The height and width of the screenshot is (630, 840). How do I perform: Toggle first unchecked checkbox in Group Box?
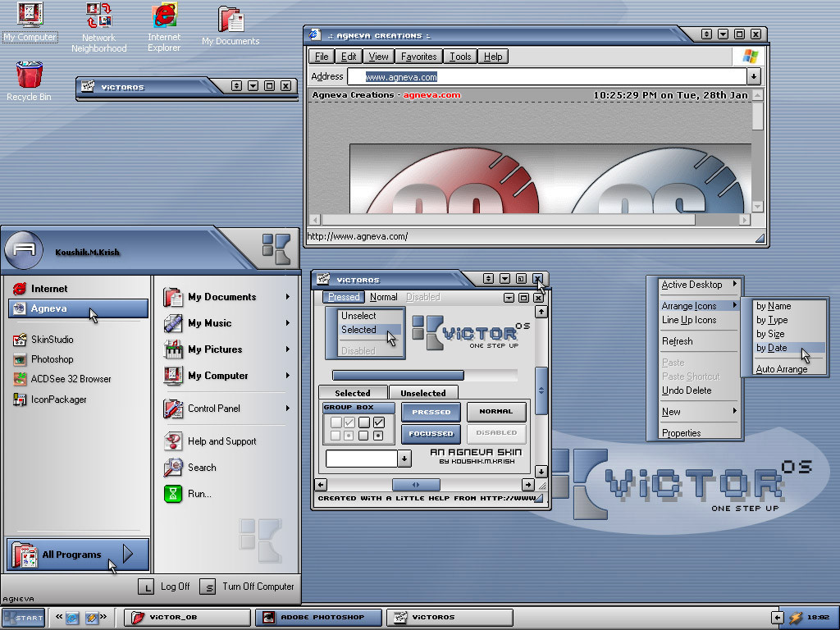click(336, 422)
